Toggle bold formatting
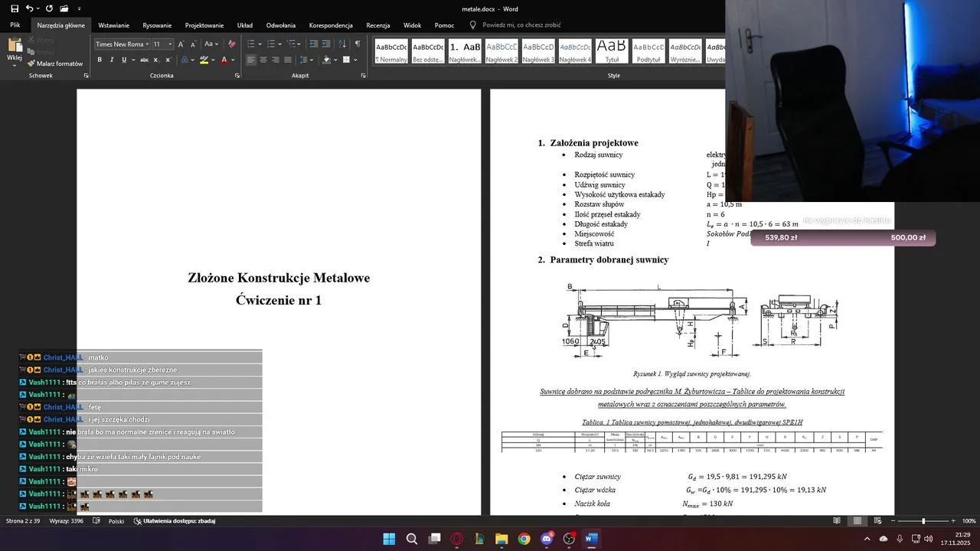980x551 pixels. pyautogui.click(x=100, y=60)
